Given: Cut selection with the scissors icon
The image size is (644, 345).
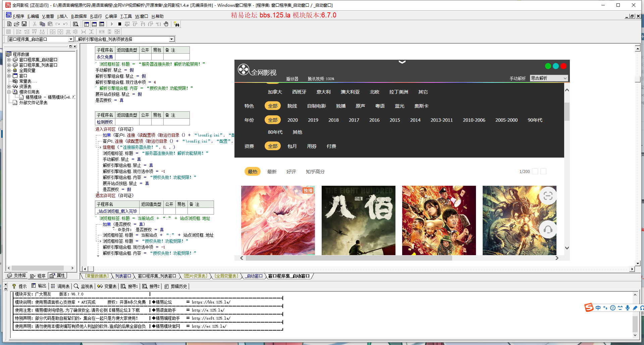Looking at the screenshot, I should coord(35,24).
